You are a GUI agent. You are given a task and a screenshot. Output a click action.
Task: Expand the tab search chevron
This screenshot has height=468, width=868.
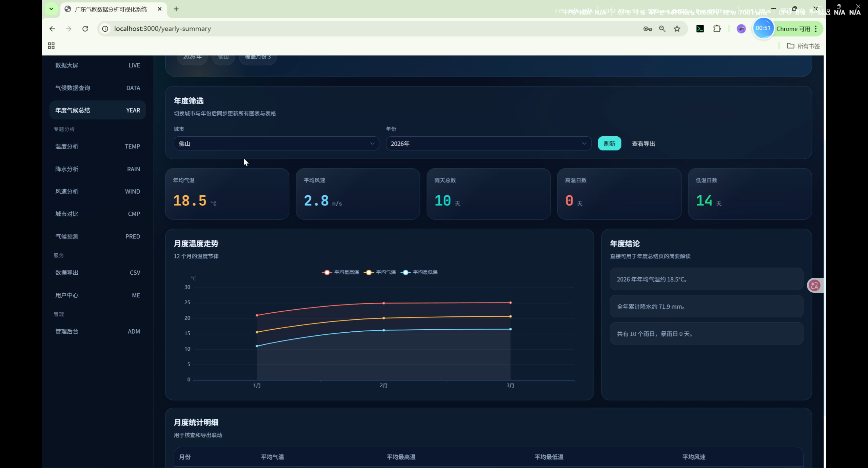[x=51, y=9]
